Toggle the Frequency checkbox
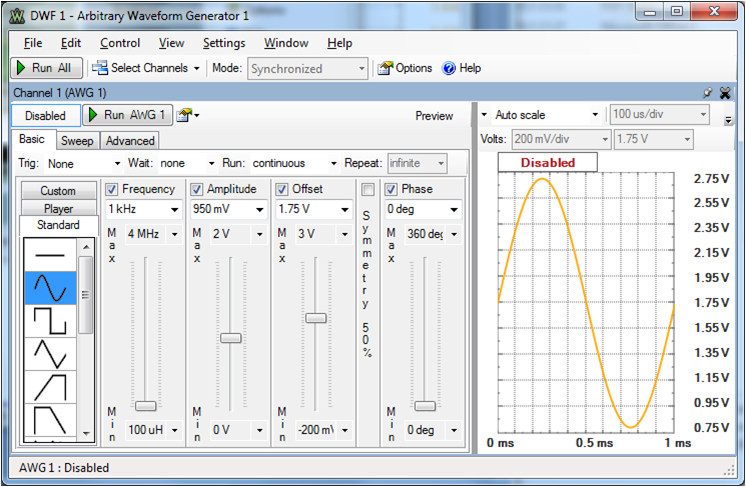Image resolution: width=746 pixels, height=487 pixels. click(x=112, y=189)
